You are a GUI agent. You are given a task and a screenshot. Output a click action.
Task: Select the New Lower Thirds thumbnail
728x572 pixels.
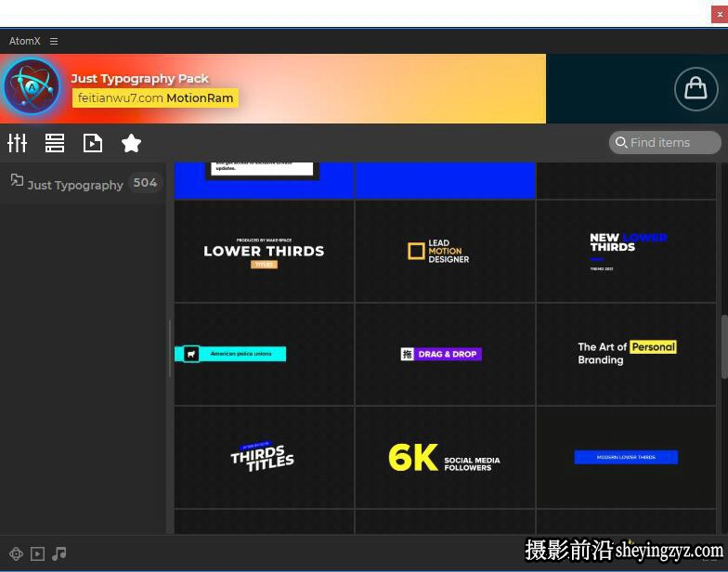(x=626, y=251)
